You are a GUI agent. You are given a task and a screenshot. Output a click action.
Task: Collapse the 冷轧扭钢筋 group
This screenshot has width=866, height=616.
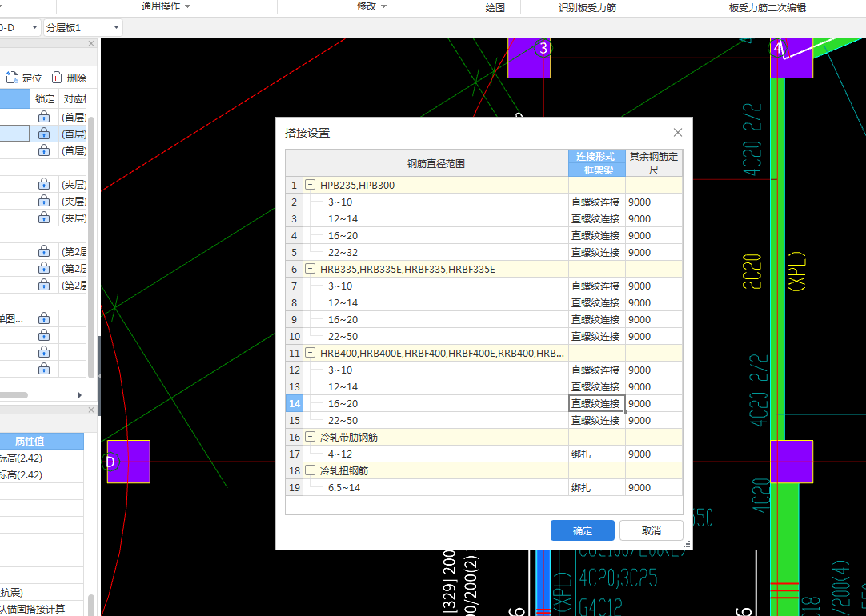pos(310,470)
